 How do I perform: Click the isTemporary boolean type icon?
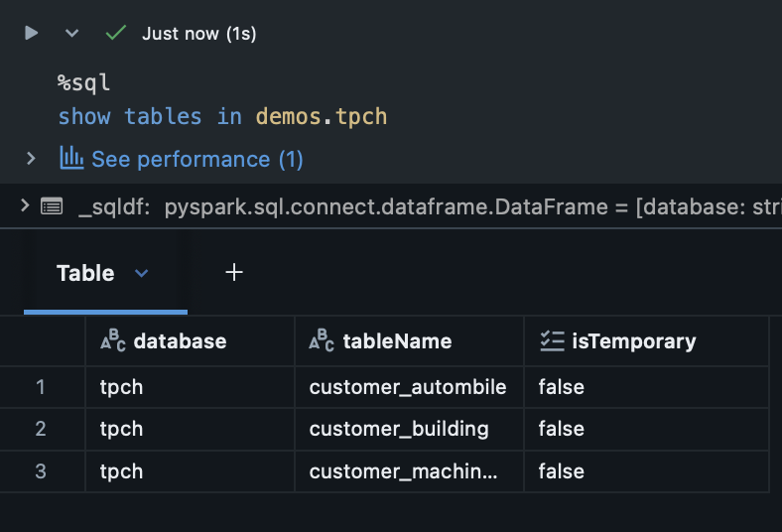pos(552,341)
